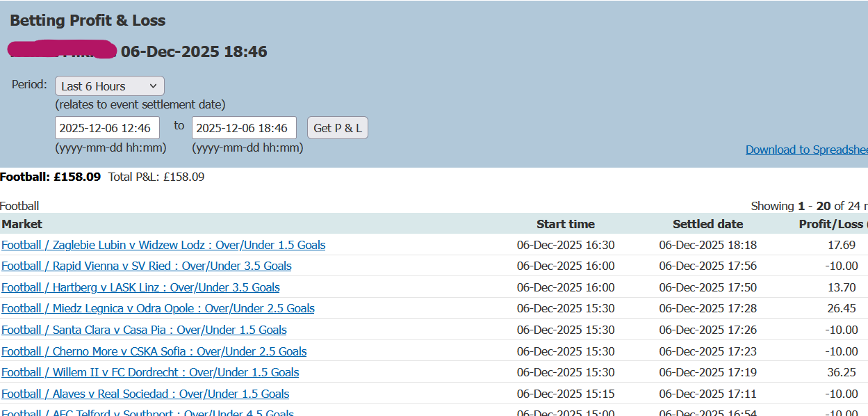Click the Football section label
Viewport: 868px width, 416px height.
(20, 205)
